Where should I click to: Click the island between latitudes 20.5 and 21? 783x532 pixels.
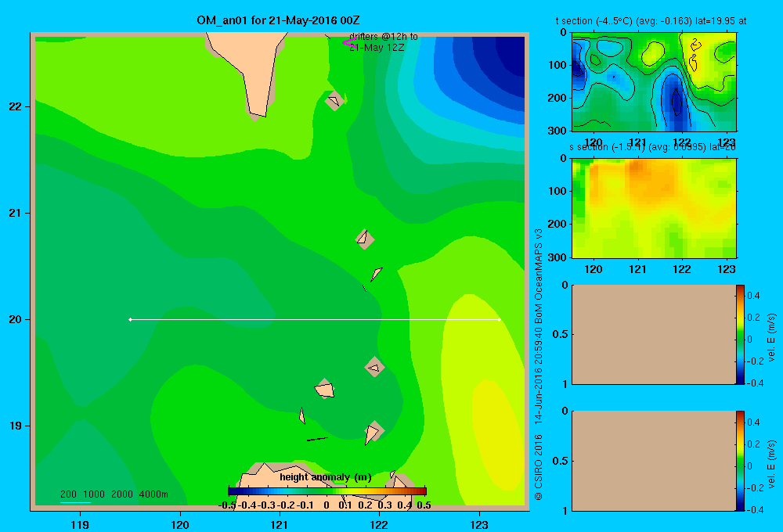(365, 239)
